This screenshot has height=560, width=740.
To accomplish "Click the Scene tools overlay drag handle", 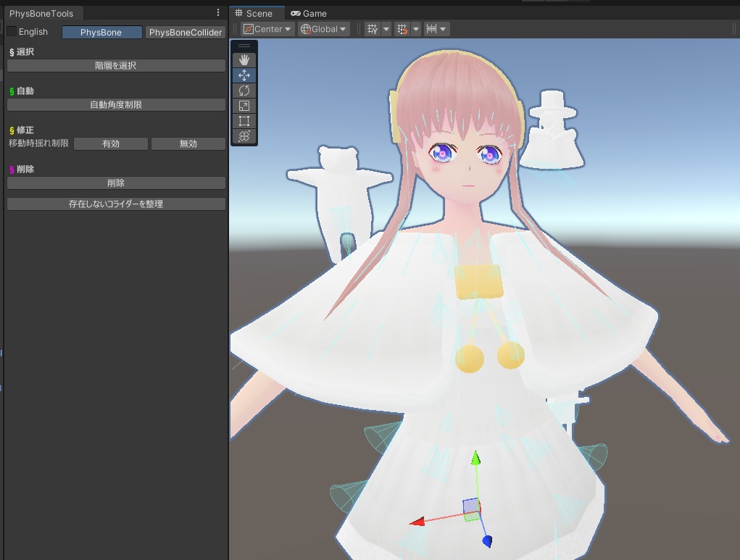I will coord(244,46).
